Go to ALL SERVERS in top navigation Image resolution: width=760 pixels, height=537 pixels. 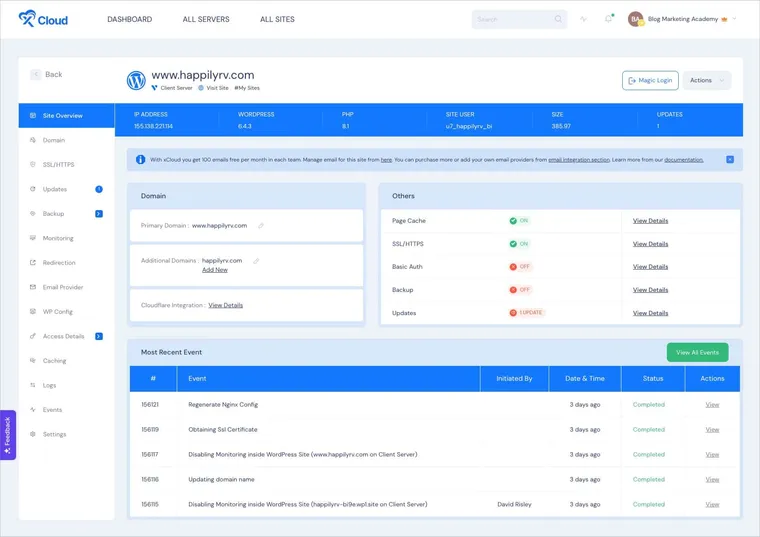point(206,19)
